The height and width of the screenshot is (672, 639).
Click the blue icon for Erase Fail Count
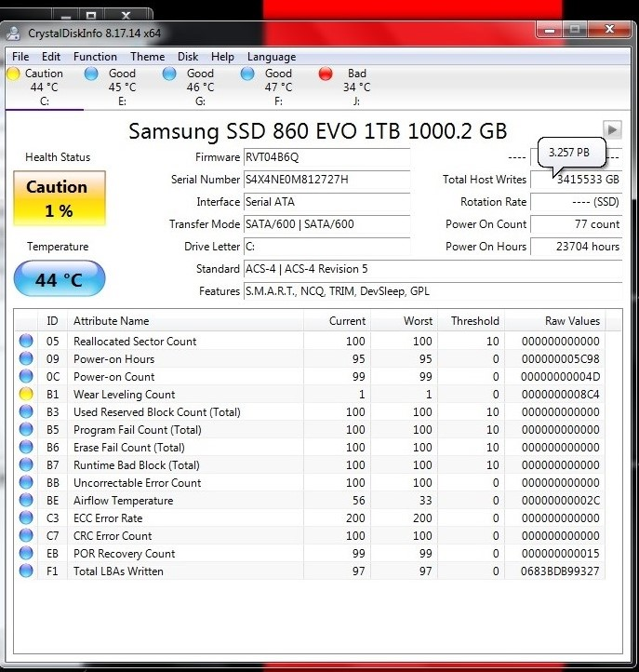[x=26, y=447]
